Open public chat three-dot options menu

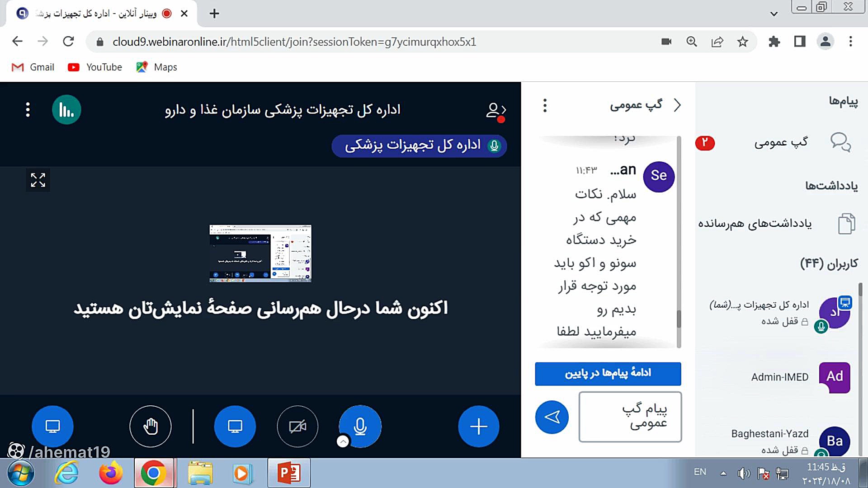pyautogui.click(x=545, y=105)
